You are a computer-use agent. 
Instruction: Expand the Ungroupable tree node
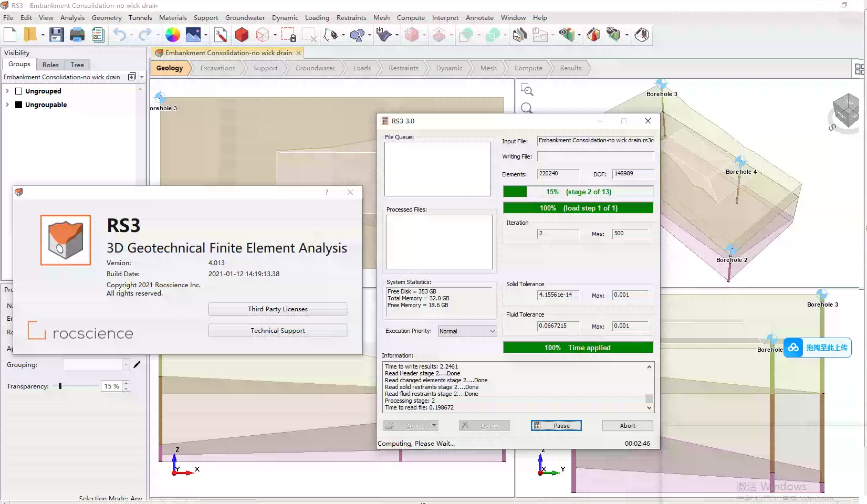click(x=7, y=104)
